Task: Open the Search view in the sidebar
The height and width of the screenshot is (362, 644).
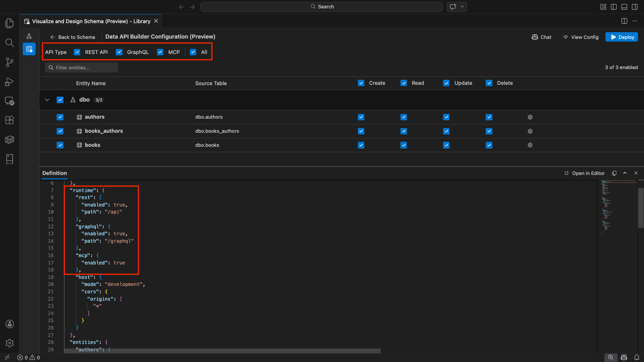Action: click(9, 43)
